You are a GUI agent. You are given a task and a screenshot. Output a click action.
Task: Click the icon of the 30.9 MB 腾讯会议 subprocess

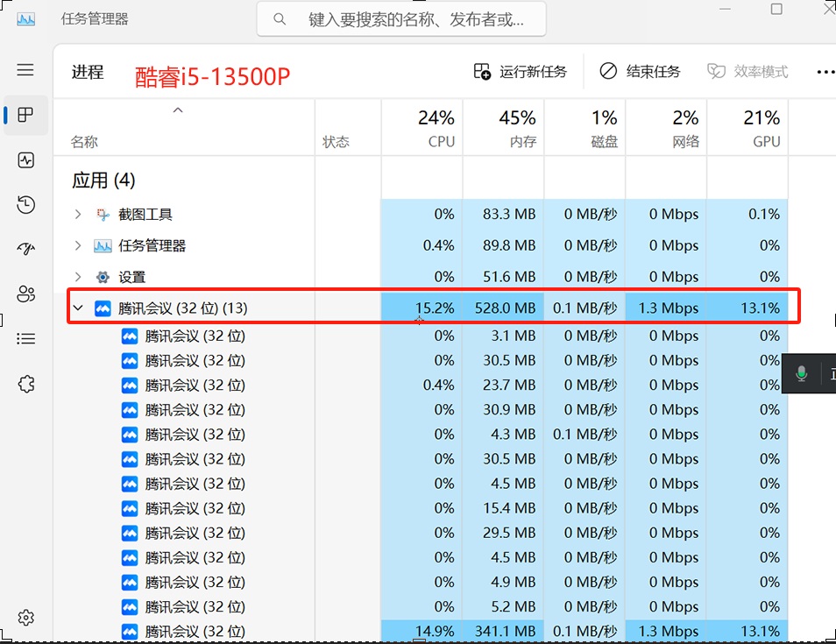[x=130, y=410]
